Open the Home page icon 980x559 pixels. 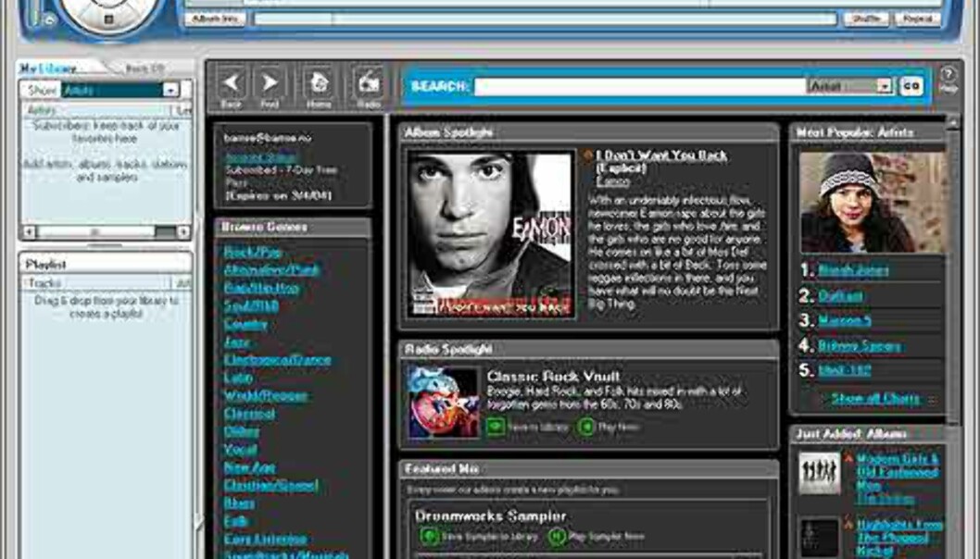coord(318,82)
